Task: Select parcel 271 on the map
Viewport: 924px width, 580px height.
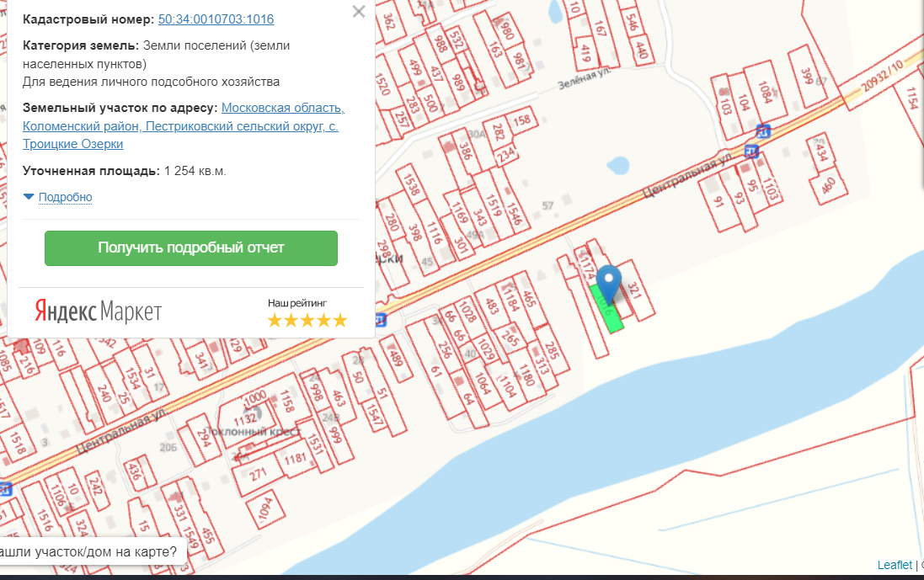Action: click(258, 475)
